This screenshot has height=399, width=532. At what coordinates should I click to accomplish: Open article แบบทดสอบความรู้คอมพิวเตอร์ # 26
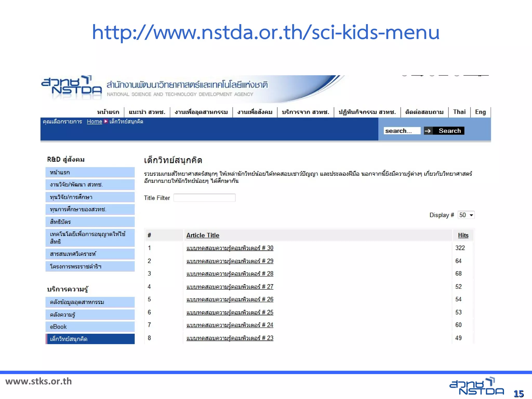(230, 299)
